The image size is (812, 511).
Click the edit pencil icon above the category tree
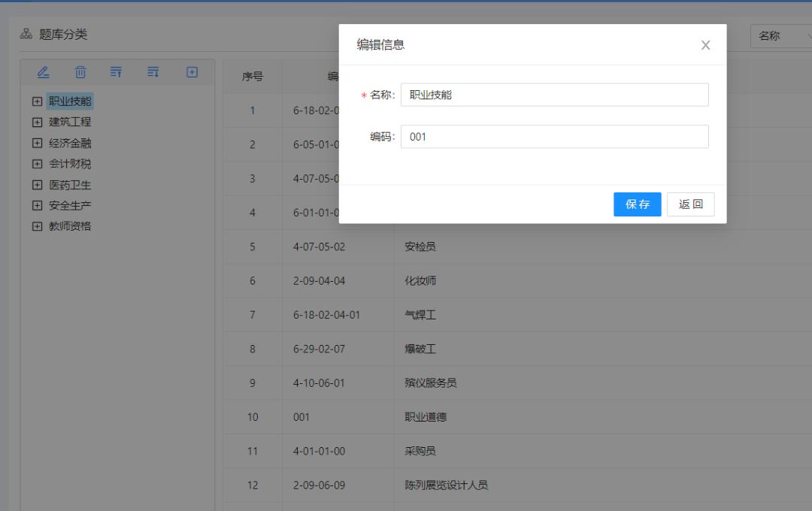click(44, 72)
